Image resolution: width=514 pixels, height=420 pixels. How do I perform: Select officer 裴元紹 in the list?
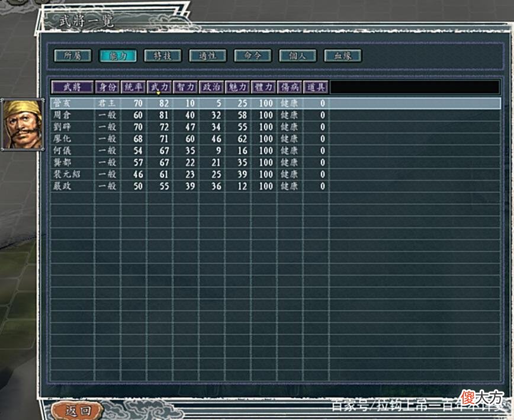[275, 174]
